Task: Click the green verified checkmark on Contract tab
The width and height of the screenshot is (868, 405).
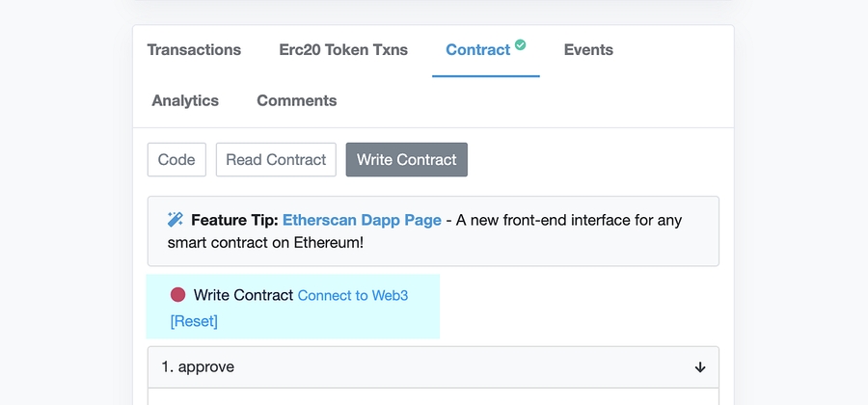Action: tap(521, 44)
